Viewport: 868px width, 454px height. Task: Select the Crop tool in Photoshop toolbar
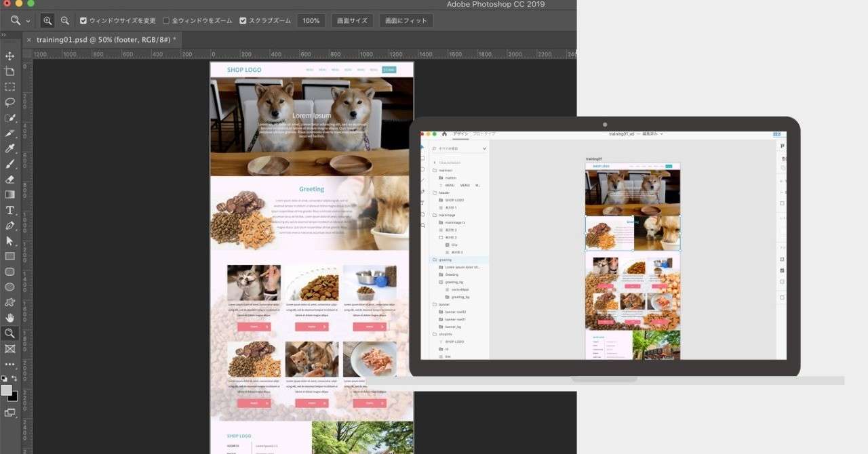point(9,71)
